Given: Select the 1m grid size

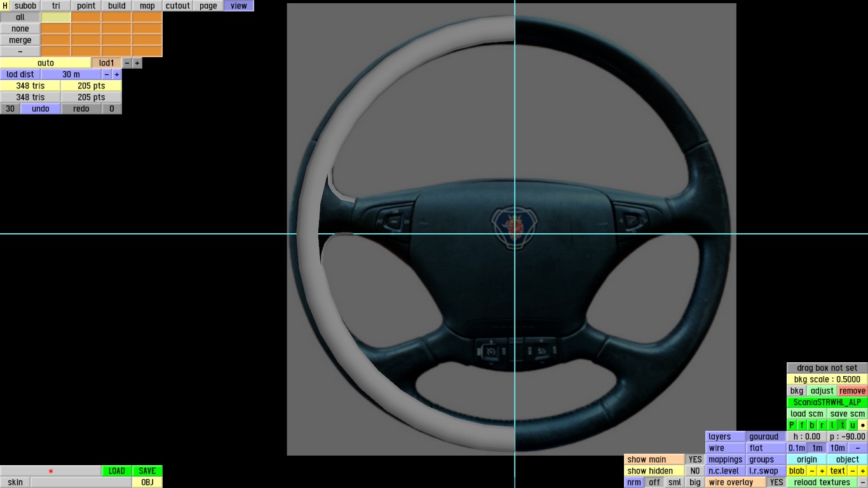Looking at the screenshot, I should pos(817,448).
